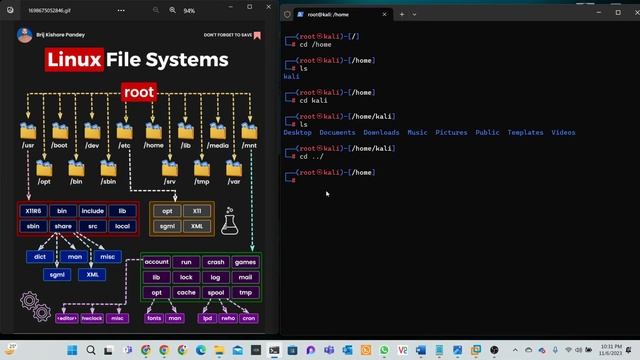640x360 pixels.
Task: Click the microphone icon in system tray
Action: (x=555, y=350)
